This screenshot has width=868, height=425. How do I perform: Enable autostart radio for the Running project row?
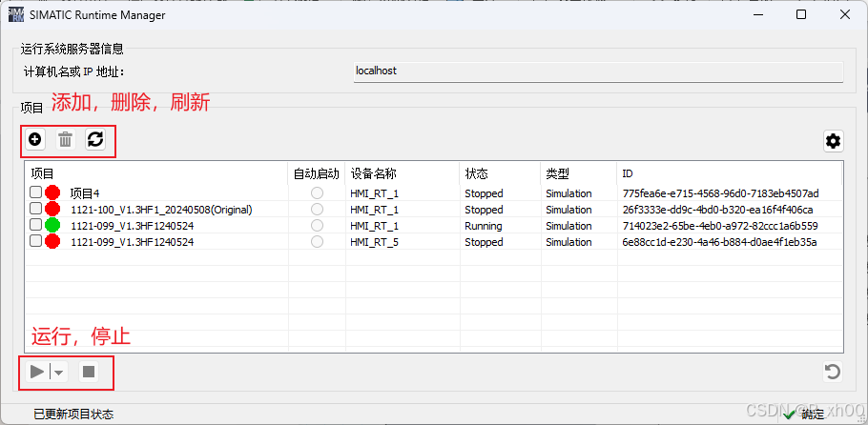[318, 225]
